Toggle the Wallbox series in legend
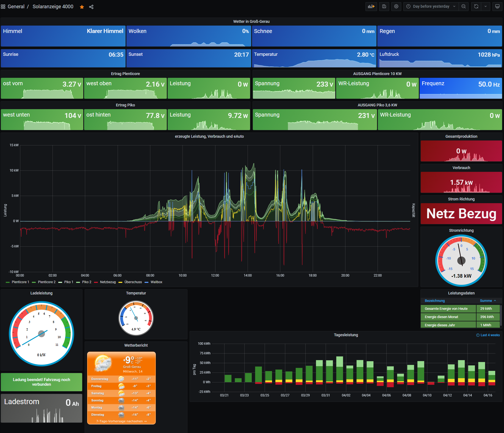Screen dimensions: 504x433 156,282
